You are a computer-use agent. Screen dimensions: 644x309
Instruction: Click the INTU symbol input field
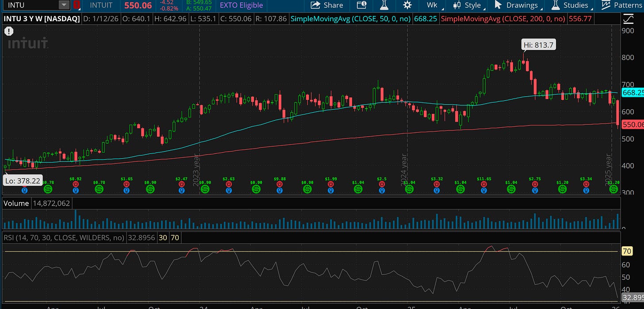point(30,5)
